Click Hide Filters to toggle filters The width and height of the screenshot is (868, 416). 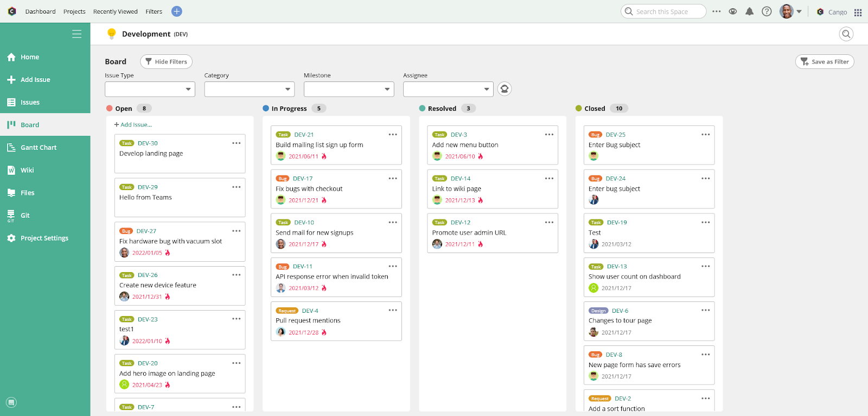pyautogui.click(x=166, y=62)
